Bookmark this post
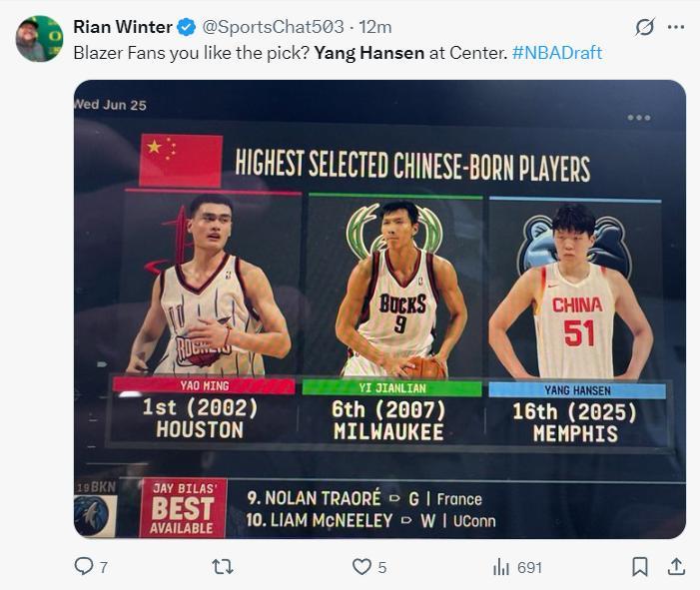Screen dimensions: 700x590 click(x=640, y=567)
